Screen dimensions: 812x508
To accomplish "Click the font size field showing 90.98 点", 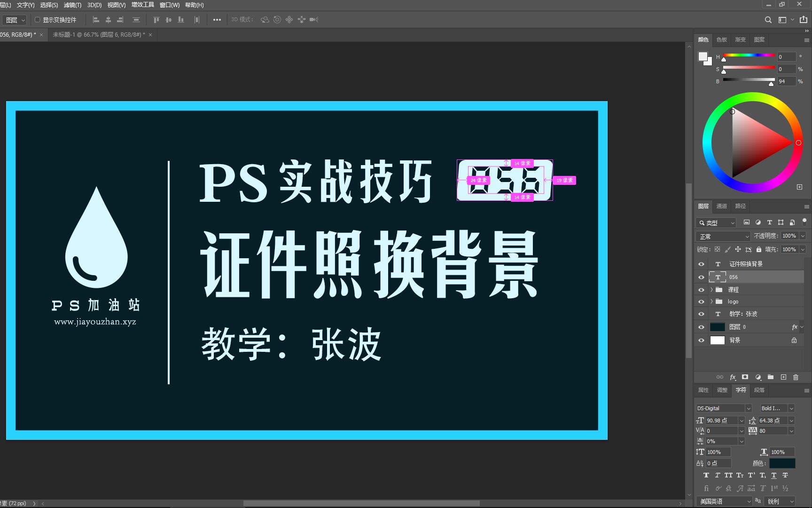I will click(x=721, y=421).
